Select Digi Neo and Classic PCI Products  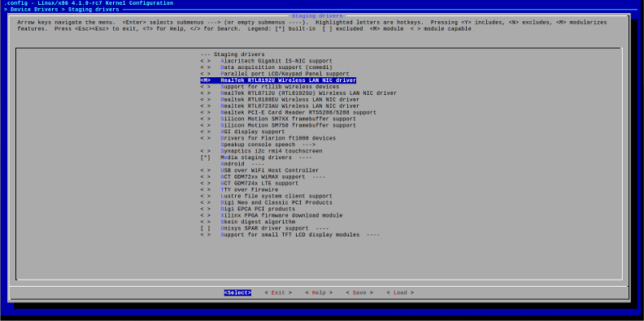[x=266, y=203]
